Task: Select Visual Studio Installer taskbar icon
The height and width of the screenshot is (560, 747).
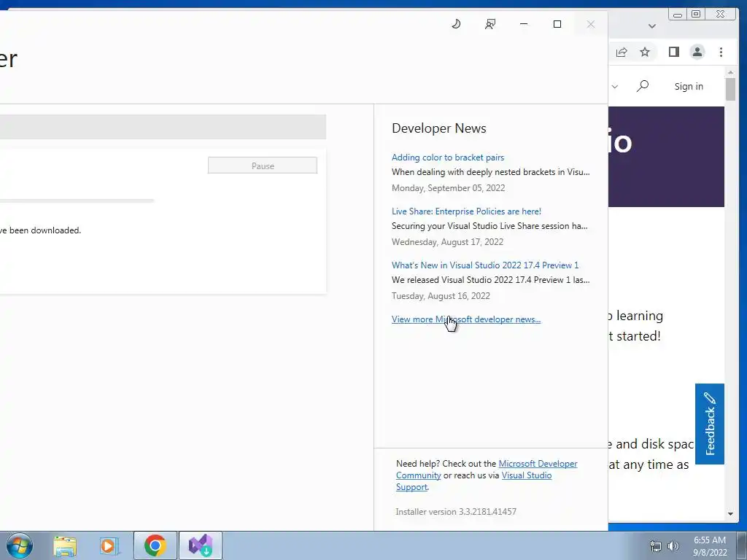Action: point(201,545)
